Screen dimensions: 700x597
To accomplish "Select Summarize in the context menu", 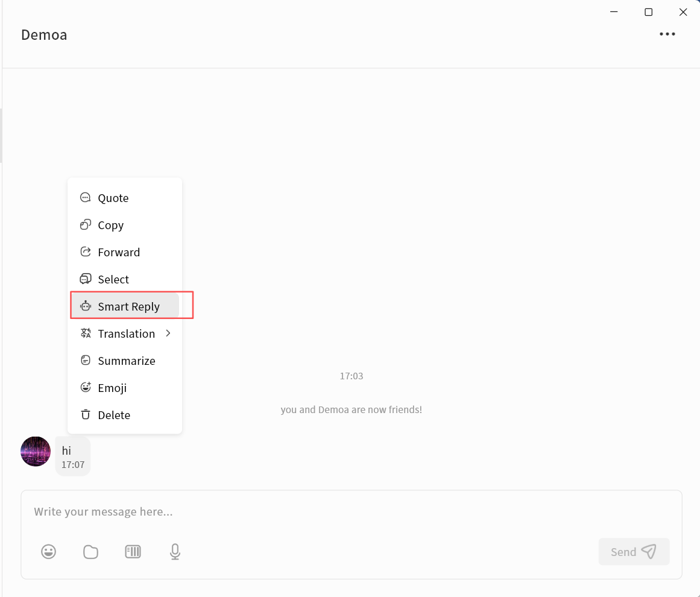I will (x=126, y=361).
